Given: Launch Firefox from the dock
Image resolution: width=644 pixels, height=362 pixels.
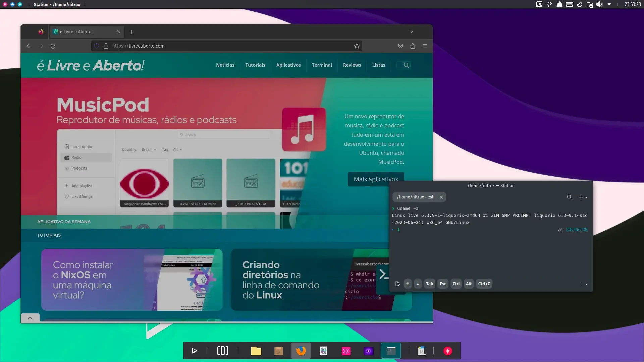Looking at the screenshot, I should (301, 351).
